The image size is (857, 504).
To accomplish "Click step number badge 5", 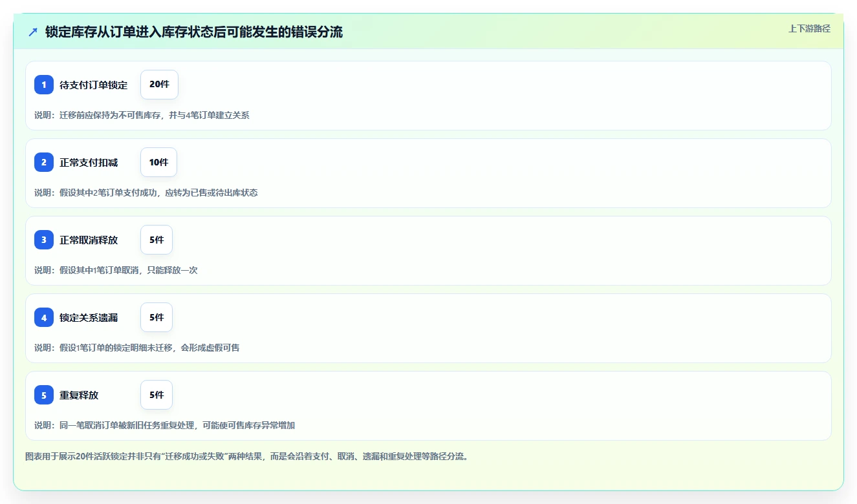I will (x=44, y=395).
